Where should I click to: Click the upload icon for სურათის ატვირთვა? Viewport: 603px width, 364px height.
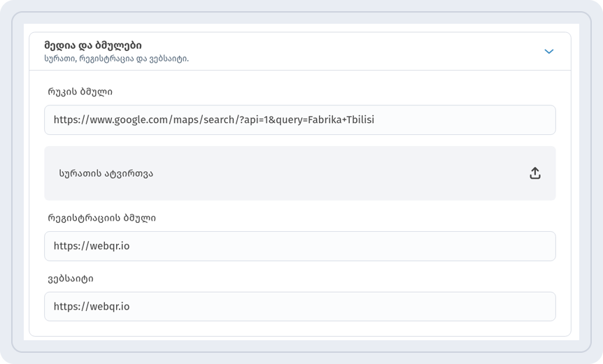click(x=535, y=173)
